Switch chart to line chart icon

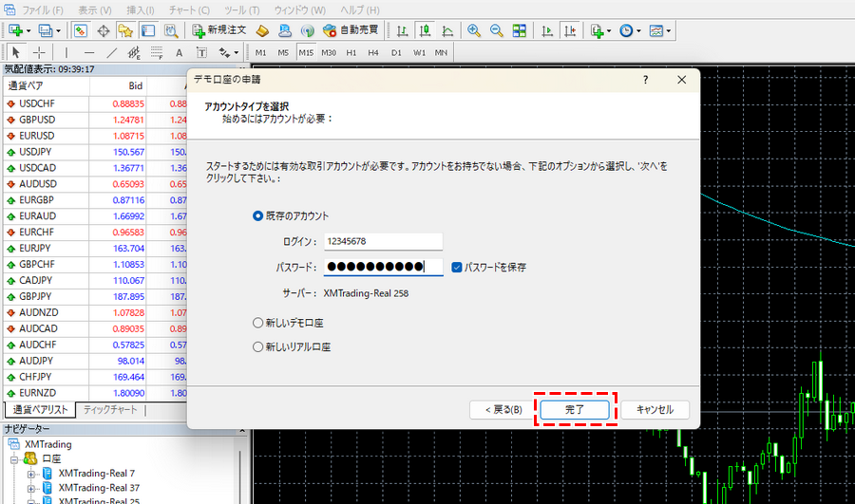point(447,30)
